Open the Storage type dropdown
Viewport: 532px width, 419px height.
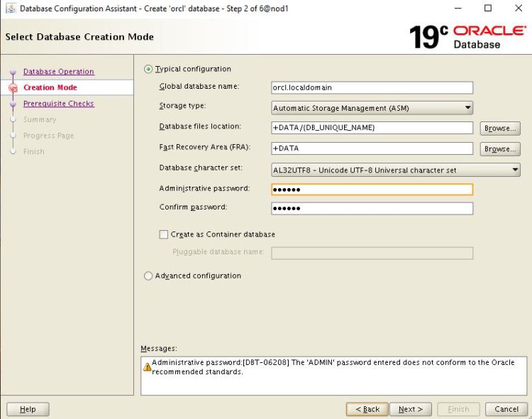372,108
